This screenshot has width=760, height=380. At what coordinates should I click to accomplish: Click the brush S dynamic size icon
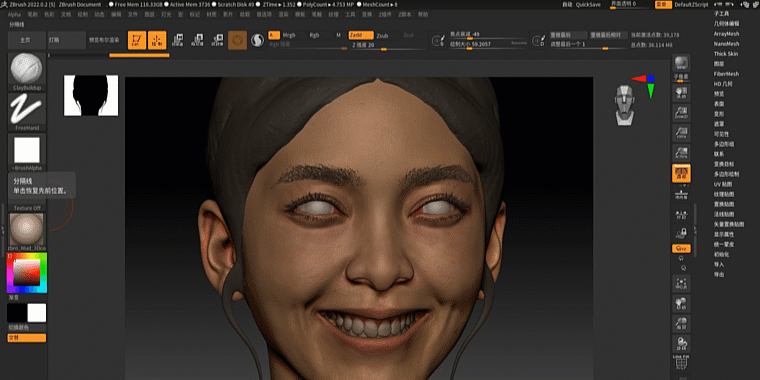[440, 40]
